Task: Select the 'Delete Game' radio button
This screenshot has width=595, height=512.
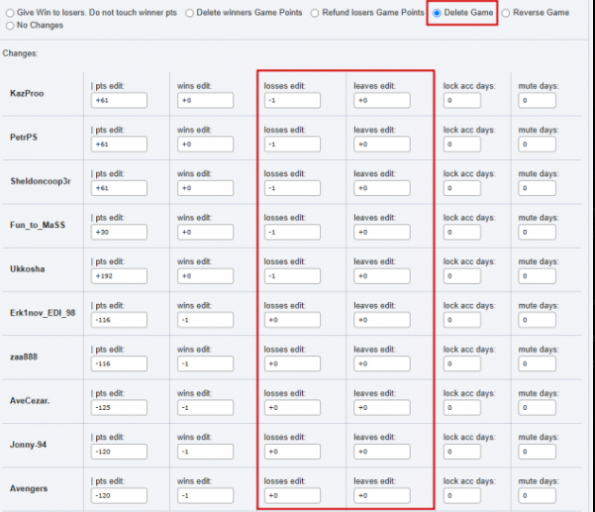Action: pyautogui.click(x=437, y=13)
